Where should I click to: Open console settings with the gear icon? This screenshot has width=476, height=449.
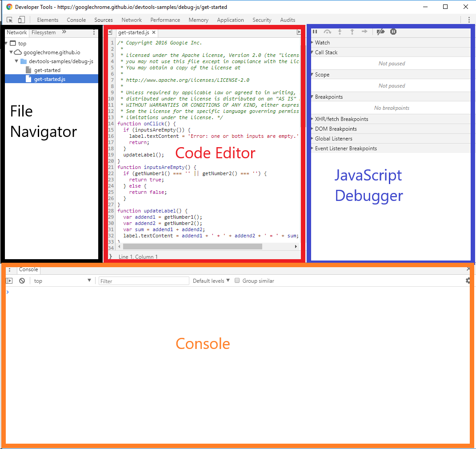point(468,281)
